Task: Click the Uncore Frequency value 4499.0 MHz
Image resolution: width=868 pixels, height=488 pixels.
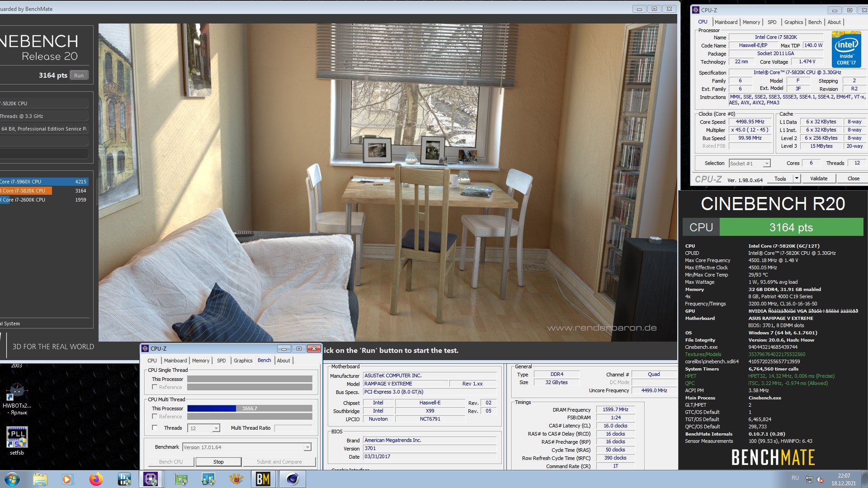Action: (654, 390)
